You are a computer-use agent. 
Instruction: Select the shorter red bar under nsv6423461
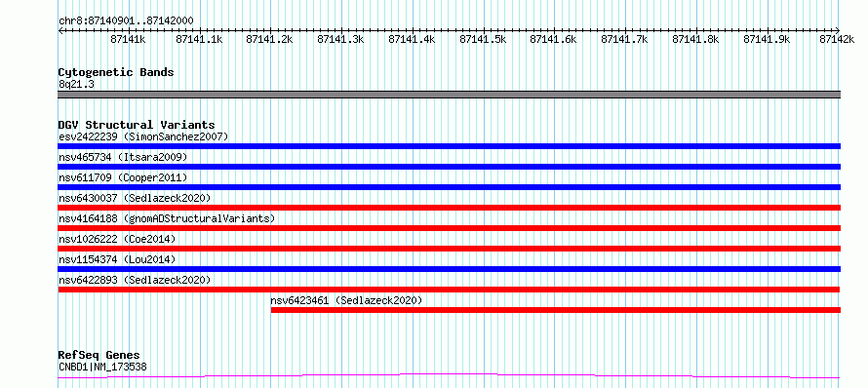[x=556, y=310]
